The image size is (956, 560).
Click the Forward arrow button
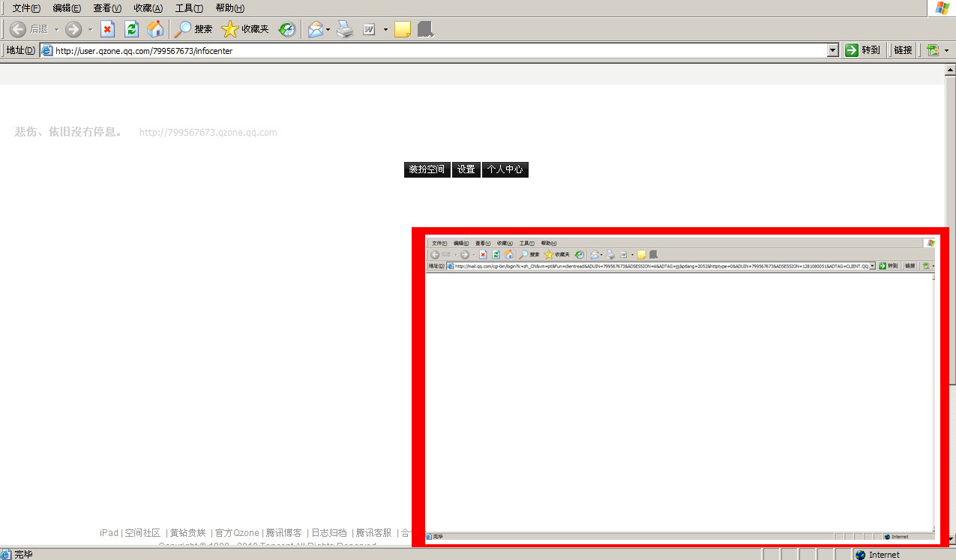click(x=73, y=29)
